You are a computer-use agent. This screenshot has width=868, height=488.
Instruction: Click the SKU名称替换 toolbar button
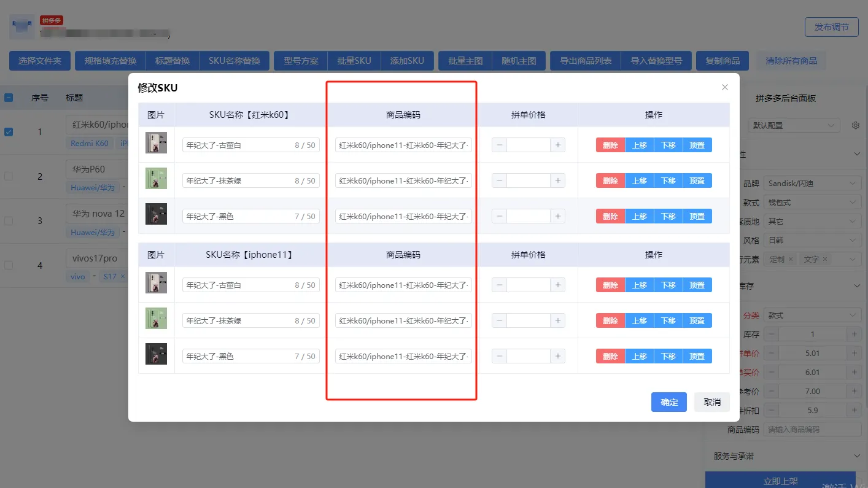pos(234,61)
